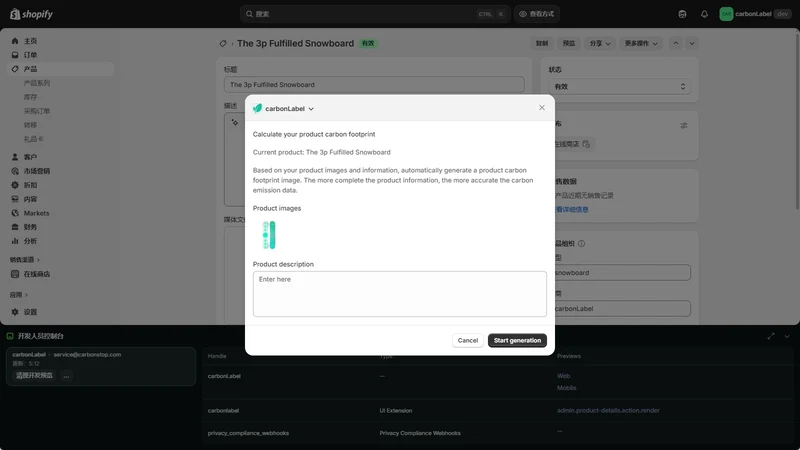Click the Preview 预览 button

569,43
